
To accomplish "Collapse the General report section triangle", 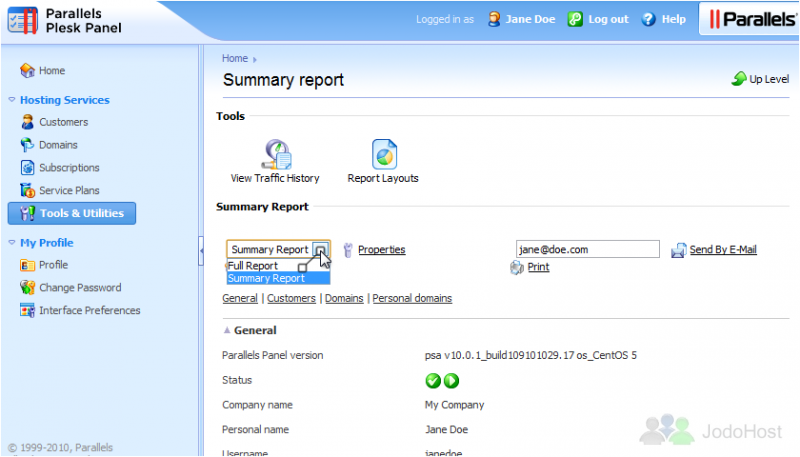I will click(227, 330).
